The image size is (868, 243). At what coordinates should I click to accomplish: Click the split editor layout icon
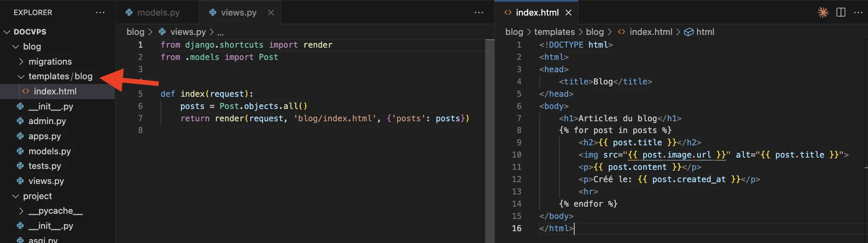(841, 13)
